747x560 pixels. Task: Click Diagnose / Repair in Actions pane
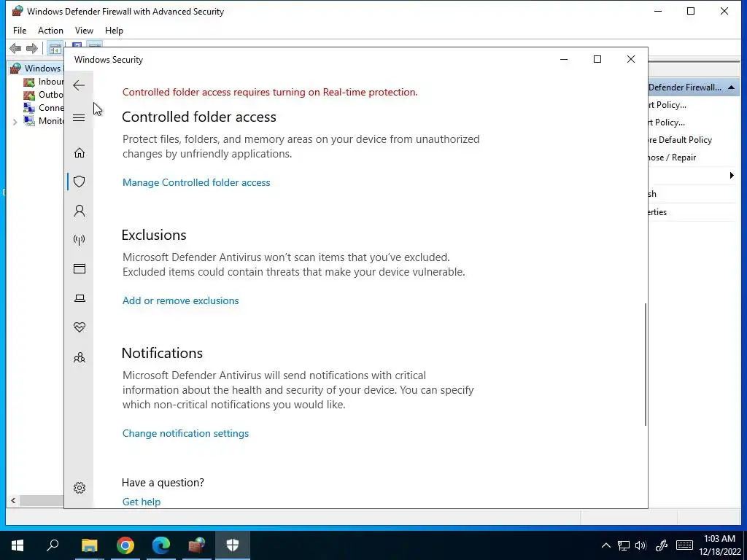[x=672, y=157]
